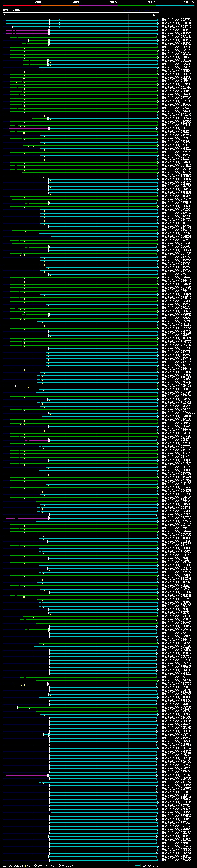Select the UniRef100_Q50K58 label

(x=176, y=491)
